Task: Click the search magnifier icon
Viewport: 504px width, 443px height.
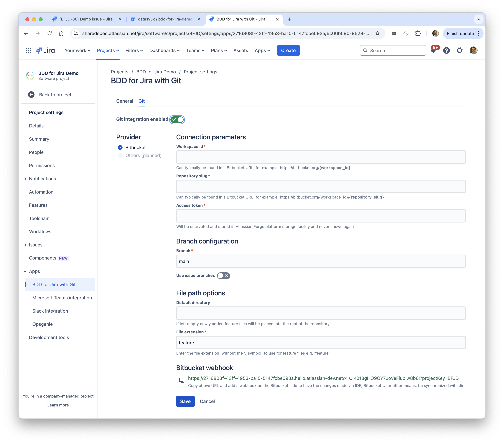Action: (365, 50)
